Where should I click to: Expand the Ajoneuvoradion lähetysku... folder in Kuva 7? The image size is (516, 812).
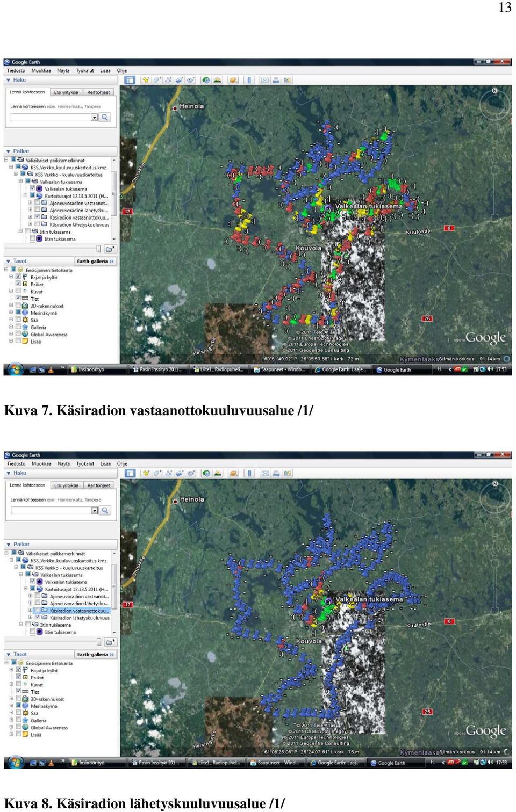coord(30,211)
